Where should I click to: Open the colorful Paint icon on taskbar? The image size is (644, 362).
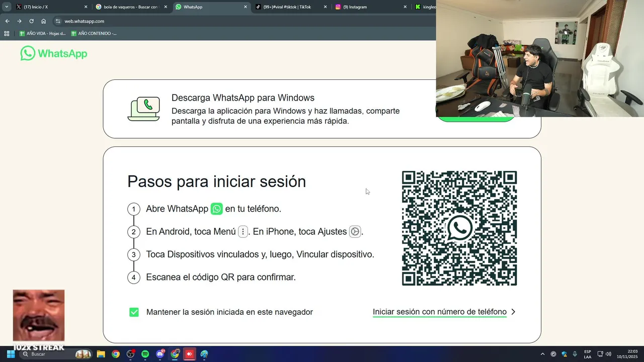point(204,354)
